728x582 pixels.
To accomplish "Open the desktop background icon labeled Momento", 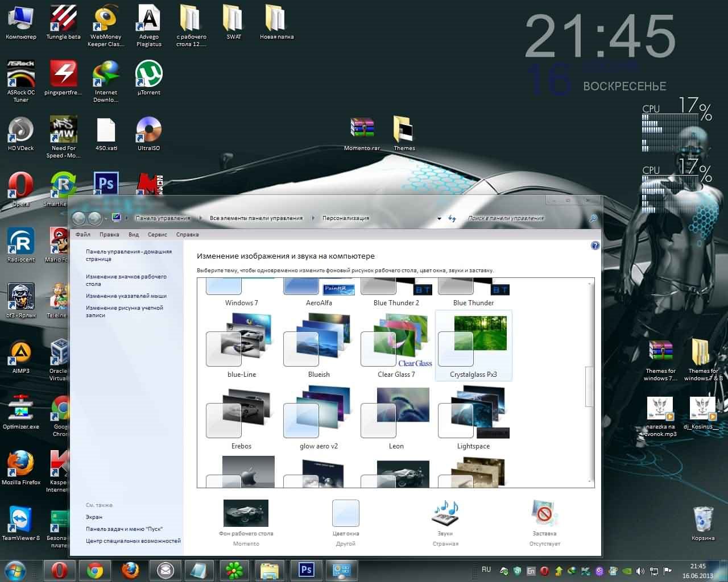I will pos(246,514).
